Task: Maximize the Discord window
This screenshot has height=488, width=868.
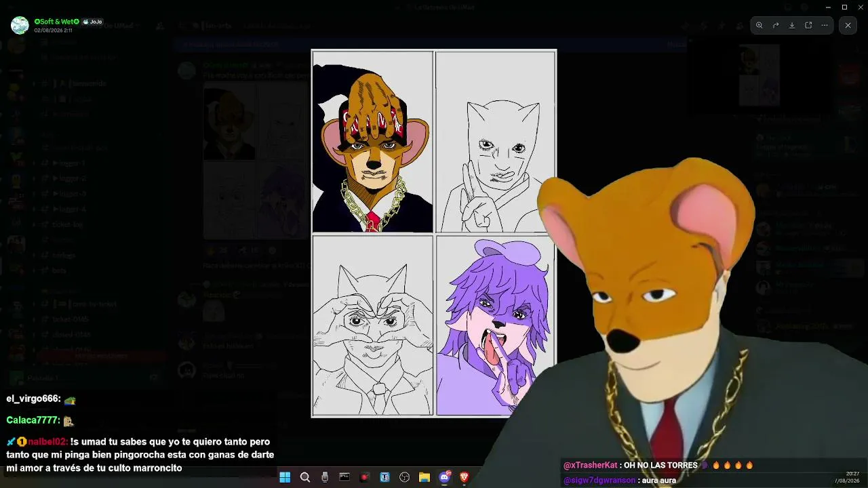Action: 844,7
